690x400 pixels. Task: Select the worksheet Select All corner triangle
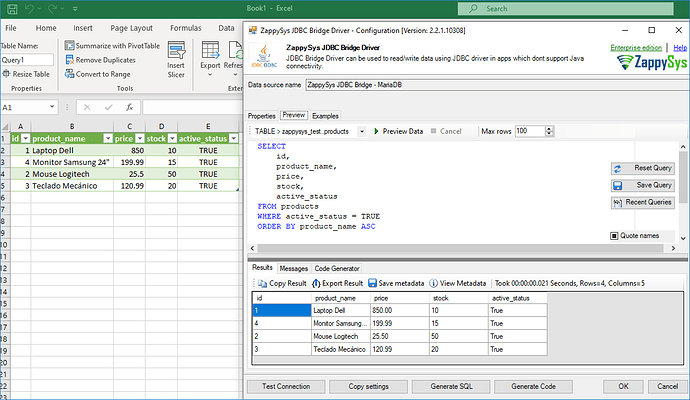pyautogui.click(x=5, y=127)
